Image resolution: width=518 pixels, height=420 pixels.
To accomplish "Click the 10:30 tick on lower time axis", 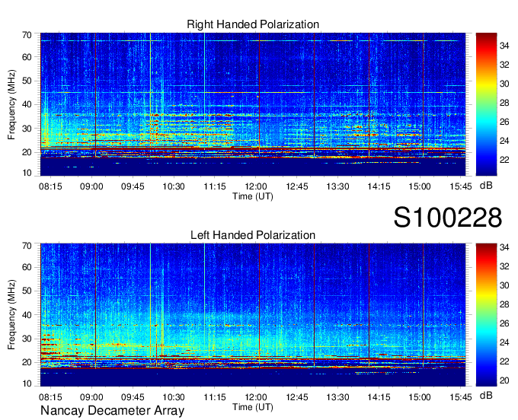I will (x=174, y=397).
